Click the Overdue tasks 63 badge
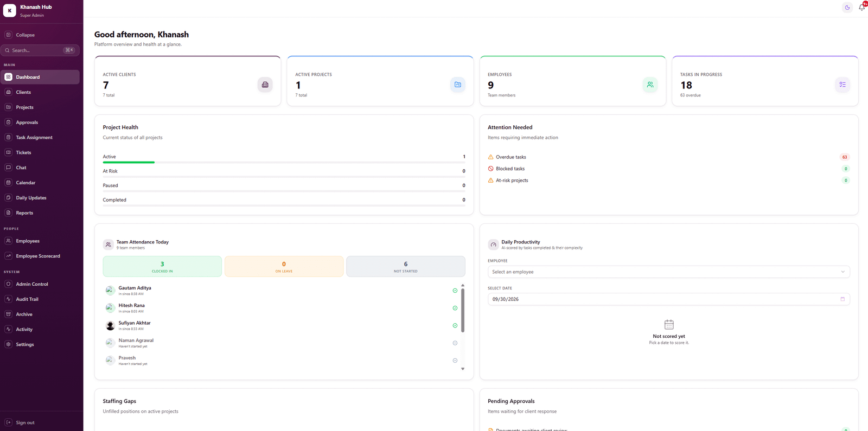The height and width of the screenshot is (431, 868). (845, 157)
